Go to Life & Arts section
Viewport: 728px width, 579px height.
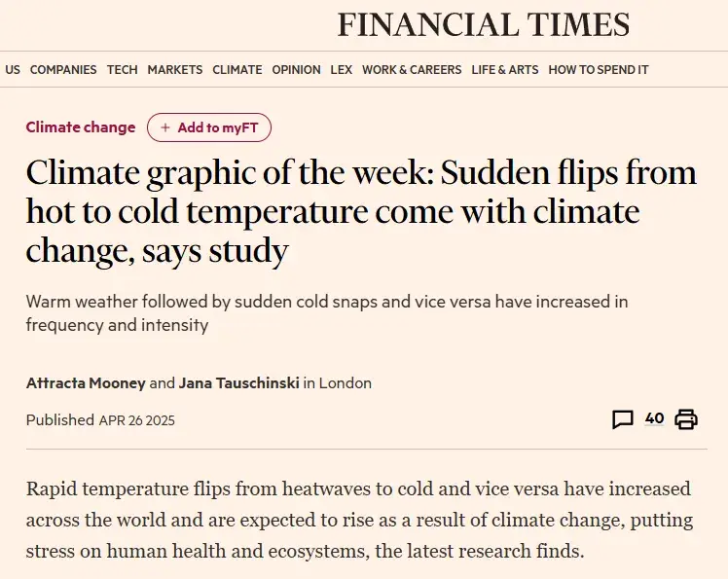pyautogui.click(x=505, y=70)
